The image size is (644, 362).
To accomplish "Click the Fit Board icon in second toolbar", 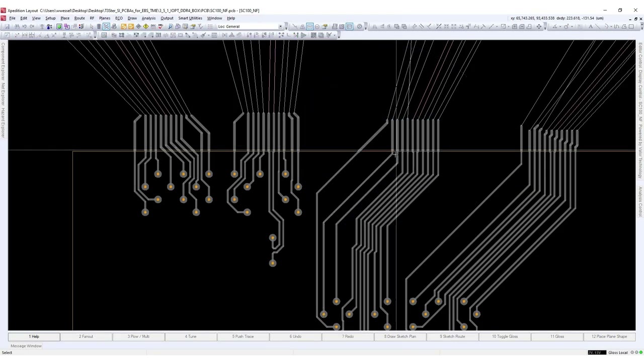I will tap(104, 35).
